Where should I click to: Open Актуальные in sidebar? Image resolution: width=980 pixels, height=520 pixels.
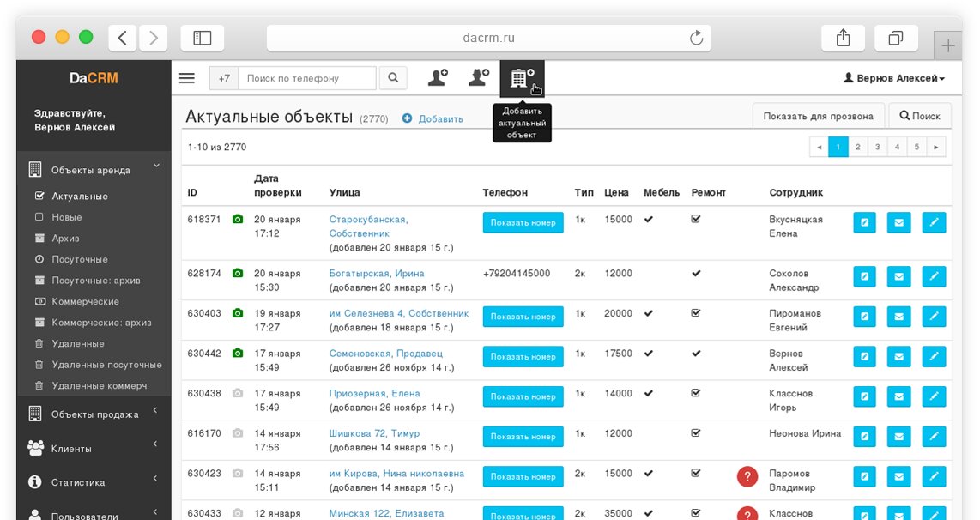pos(79,197)
